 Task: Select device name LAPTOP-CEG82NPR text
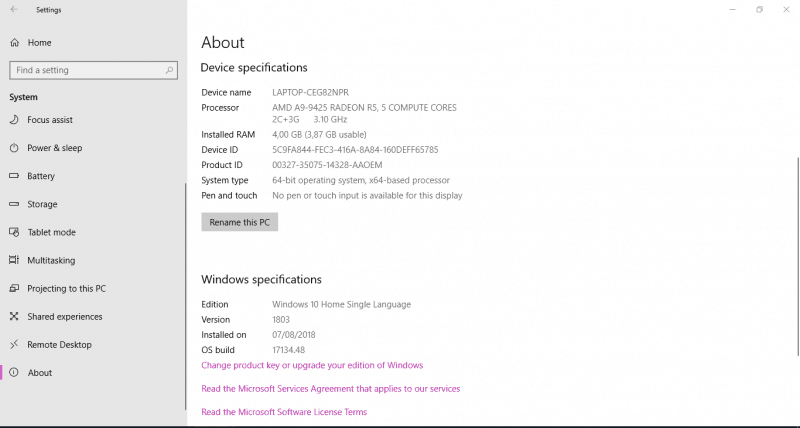click(310, 92)
